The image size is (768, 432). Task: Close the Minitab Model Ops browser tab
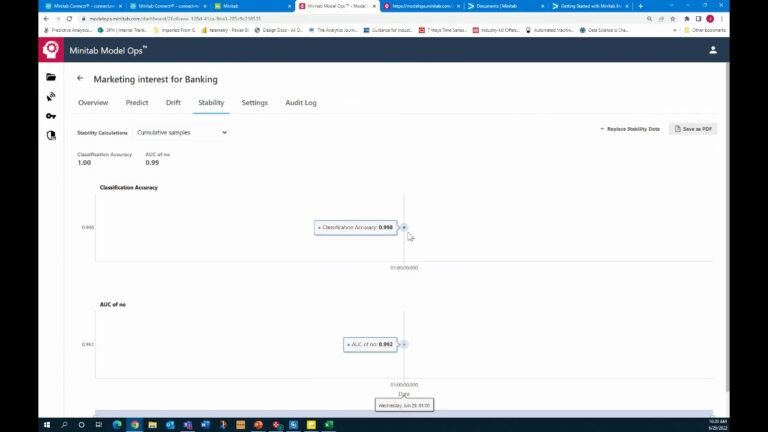(374, 6)
